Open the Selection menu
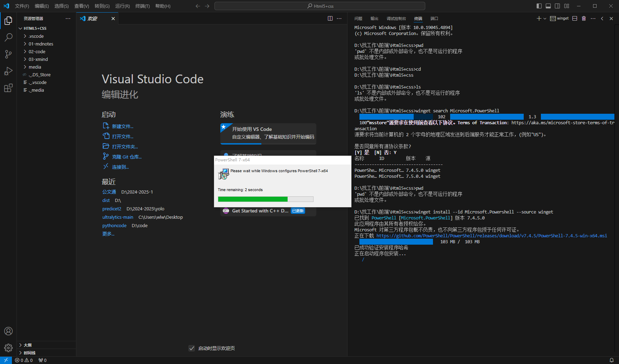 point(61,6)
